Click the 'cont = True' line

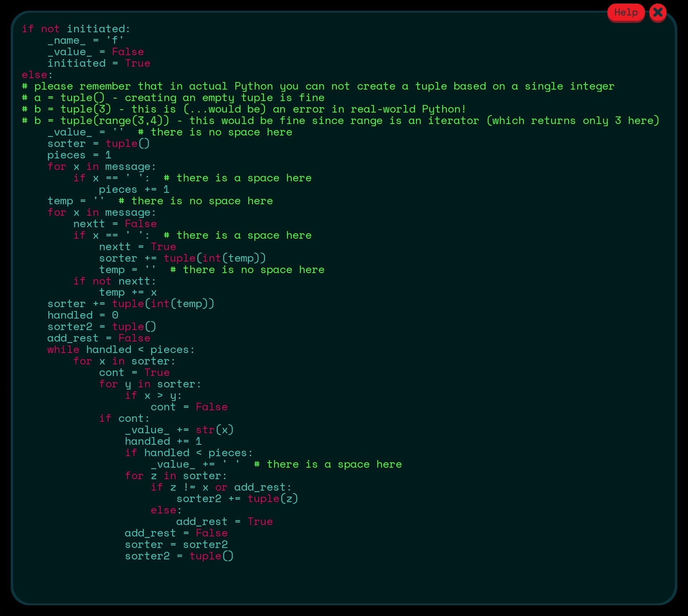point(134,373)
